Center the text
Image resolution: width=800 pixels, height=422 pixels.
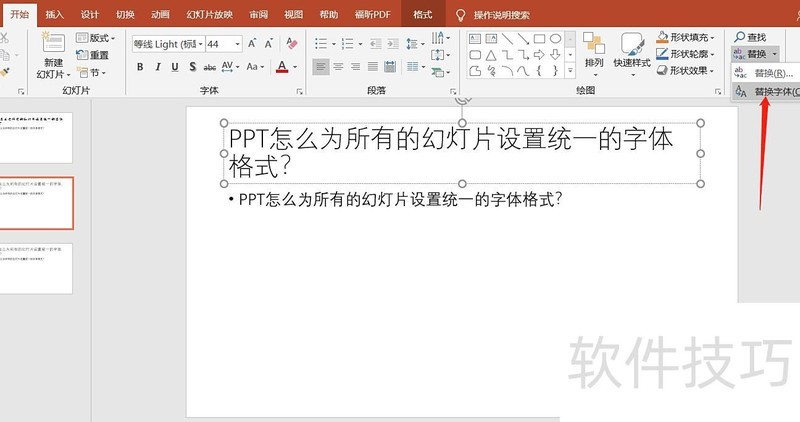[x=338, y=67]
